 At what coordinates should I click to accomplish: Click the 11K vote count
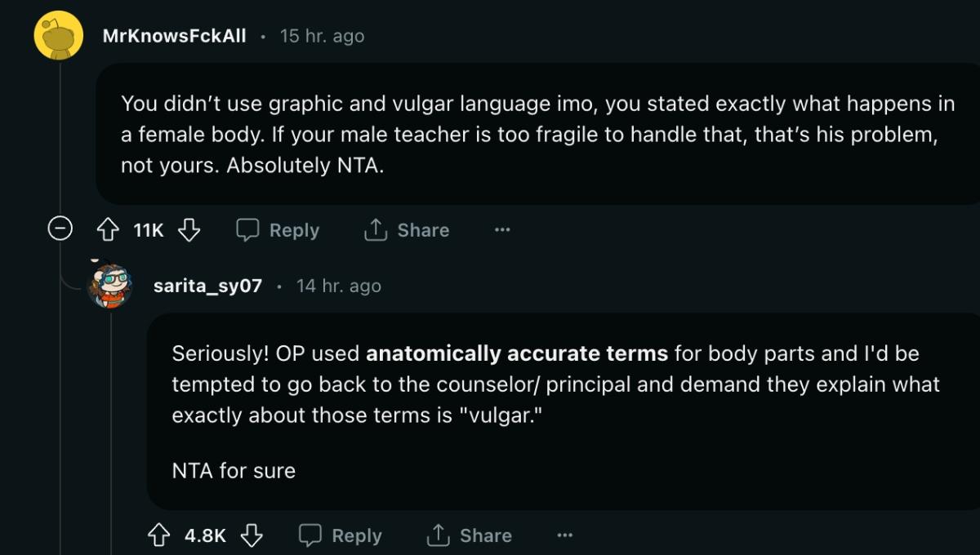[x=149, y=230]
